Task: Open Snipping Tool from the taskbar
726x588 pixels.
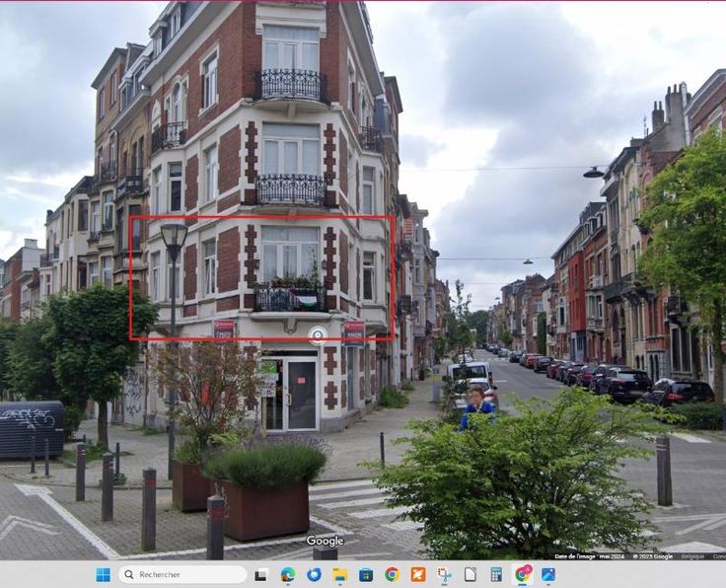Action: tap(445, 574)
